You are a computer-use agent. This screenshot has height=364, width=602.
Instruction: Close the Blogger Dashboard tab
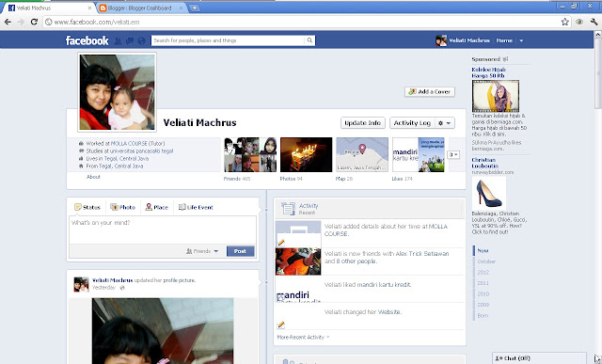click(181, 8)
